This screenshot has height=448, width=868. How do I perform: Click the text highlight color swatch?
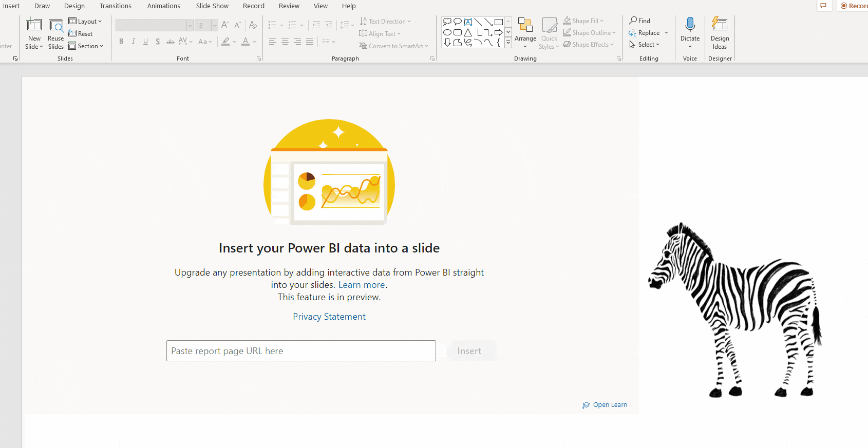point(225,42)
